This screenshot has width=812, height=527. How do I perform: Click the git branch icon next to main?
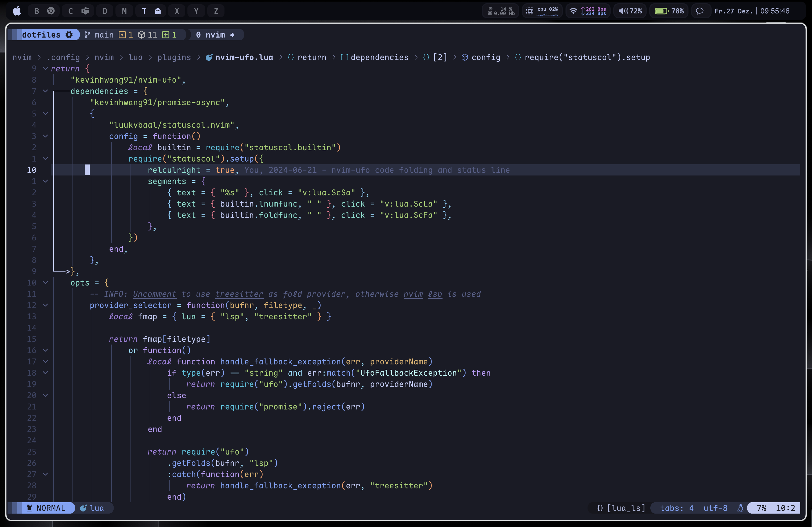(87, 35)
